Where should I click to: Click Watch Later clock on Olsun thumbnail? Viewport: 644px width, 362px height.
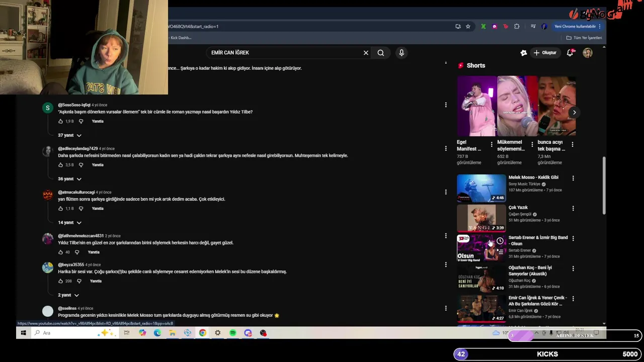500,241
